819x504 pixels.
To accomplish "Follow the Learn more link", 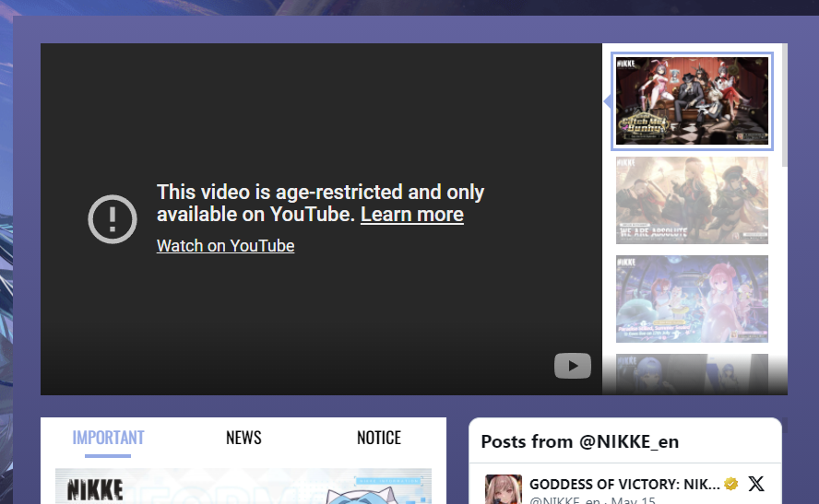I will tap(412, 215).
